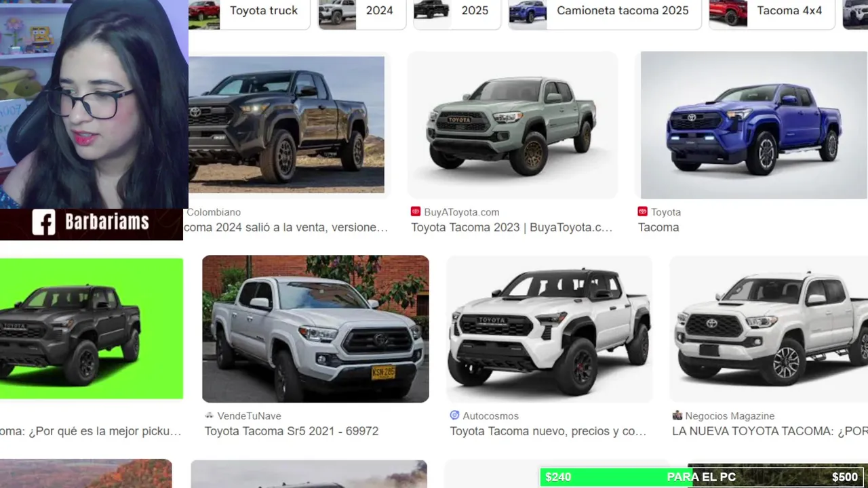Open 'Toyota Tacoma 2023 | BuyaToyota' result link
Screen dimensions: 868x488
coord(511,228)
